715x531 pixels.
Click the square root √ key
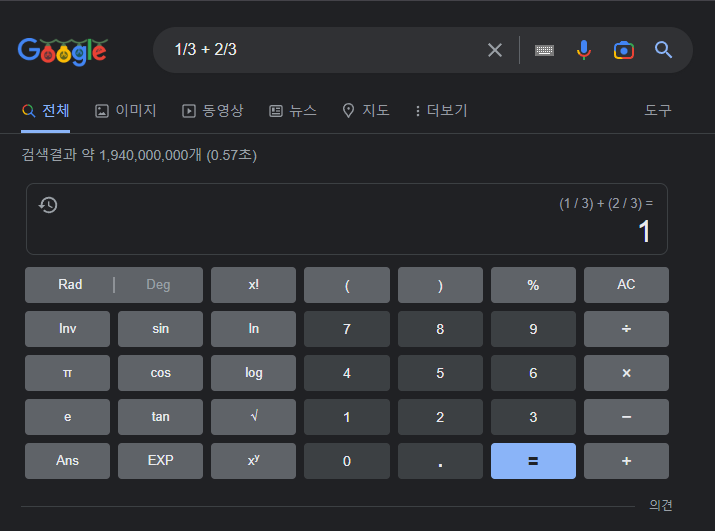coord(254,417)
